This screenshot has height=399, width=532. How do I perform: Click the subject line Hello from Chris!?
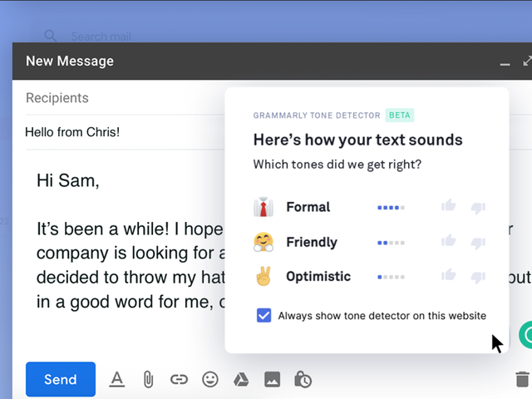(x=72, y=132)
